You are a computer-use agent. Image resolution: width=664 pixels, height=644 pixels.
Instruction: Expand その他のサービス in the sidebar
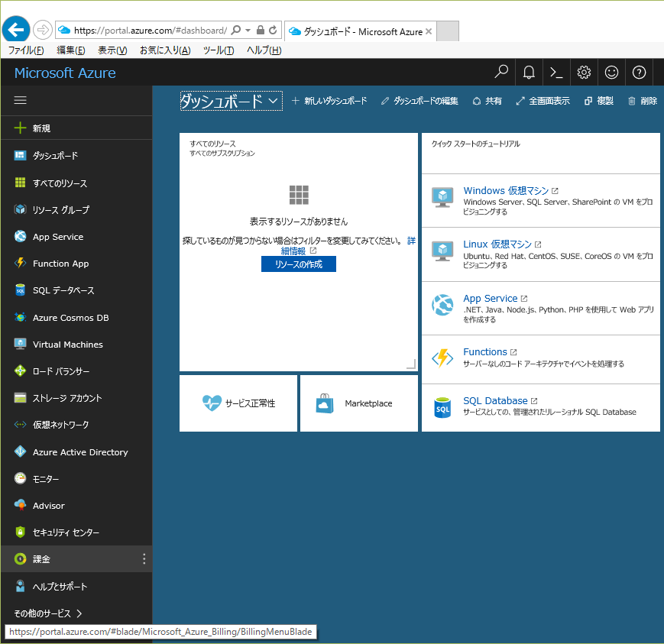(48, 613)
